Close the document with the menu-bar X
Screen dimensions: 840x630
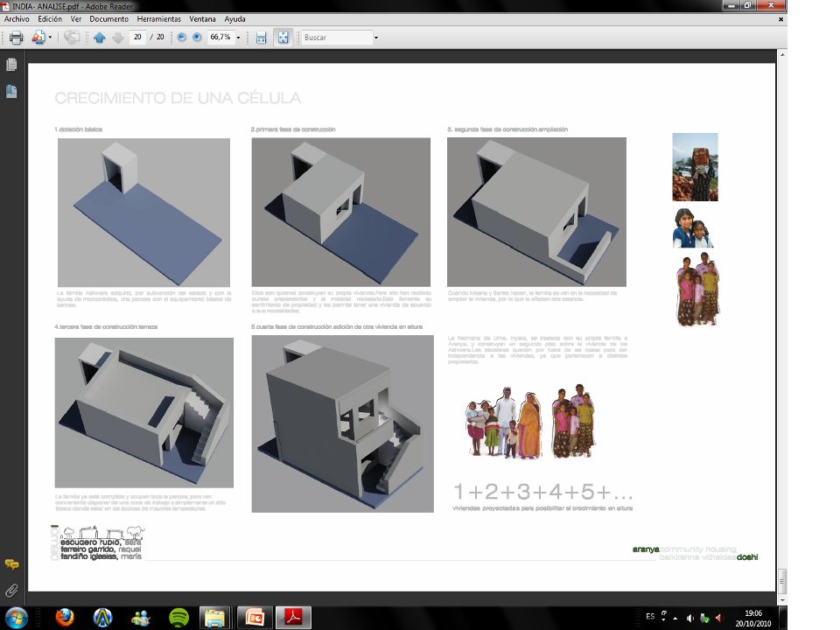pyautogui.click(x=780, y=19)
